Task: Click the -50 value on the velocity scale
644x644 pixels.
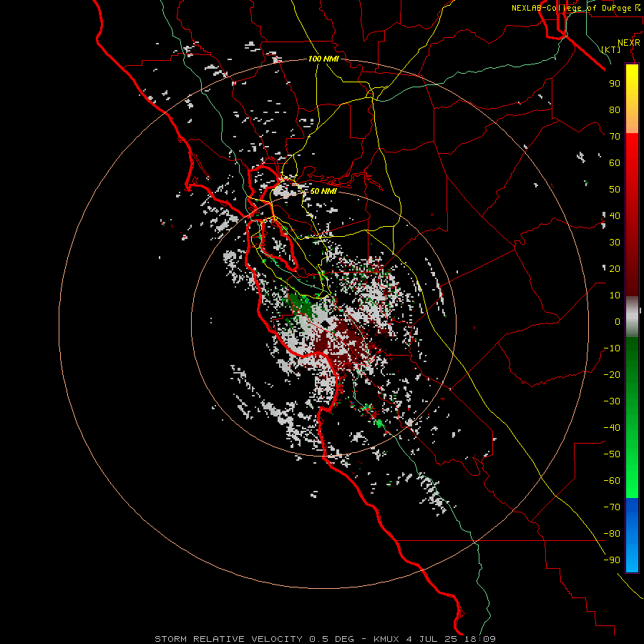Action: coord(612,454)
